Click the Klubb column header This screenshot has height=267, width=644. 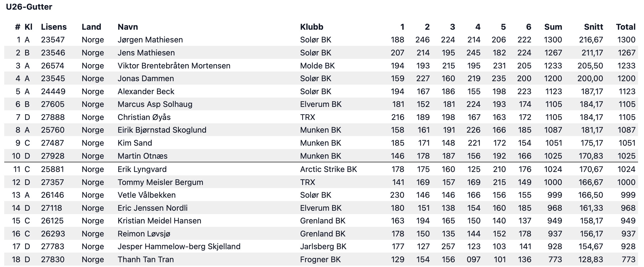coord(312,27)
